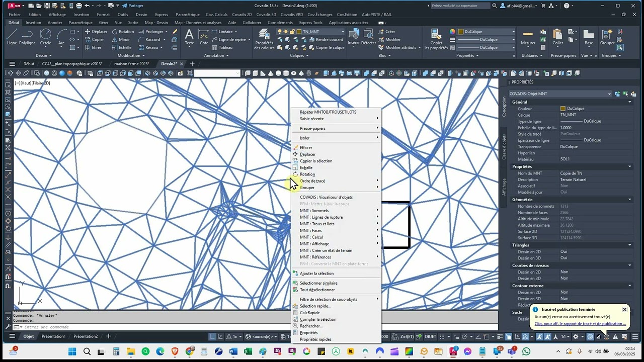Open Word from the taskbar

point(233,351)
